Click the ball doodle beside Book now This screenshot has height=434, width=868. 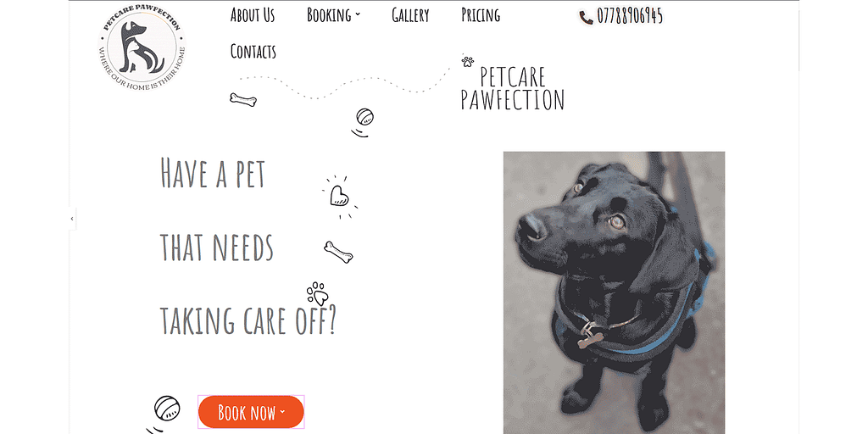click(164, 414)
